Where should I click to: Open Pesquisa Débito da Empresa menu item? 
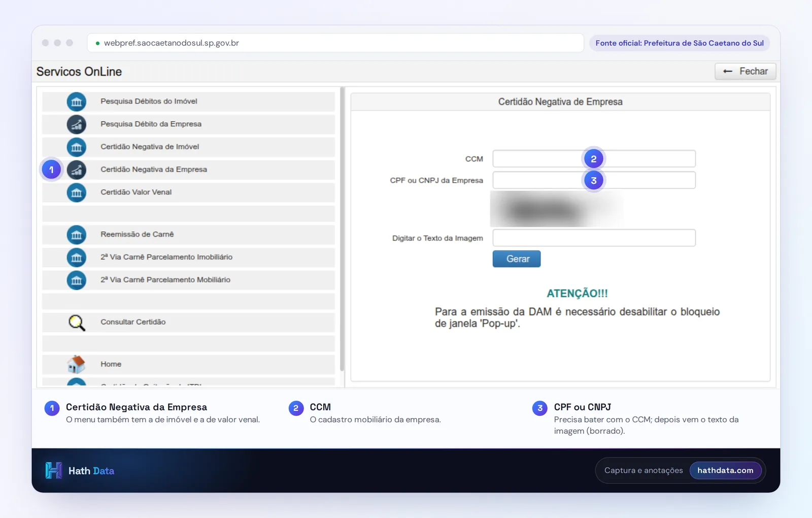point(188,124)
